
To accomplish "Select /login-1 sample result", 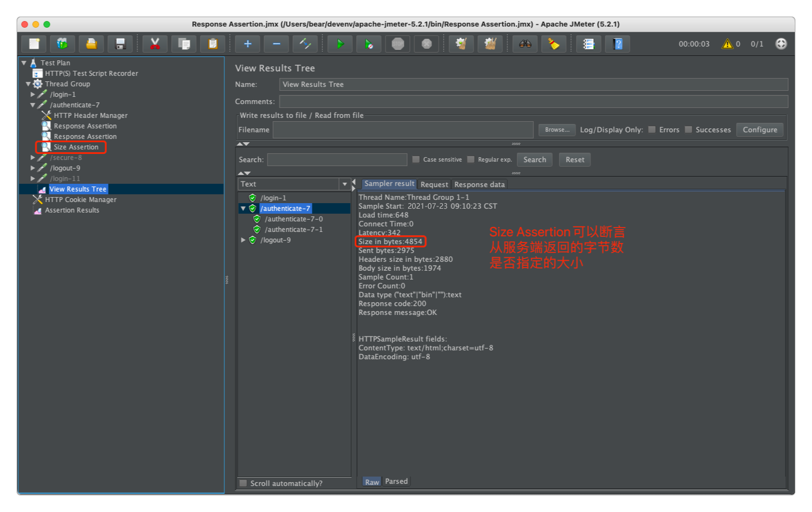I will tap(273, 198).
